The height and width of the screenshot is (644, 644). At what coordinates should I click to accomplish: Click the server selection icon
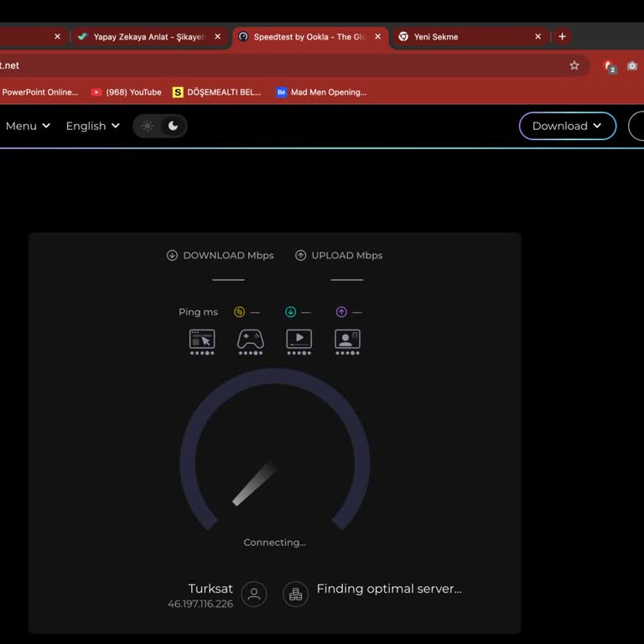(x=295, y=594)
